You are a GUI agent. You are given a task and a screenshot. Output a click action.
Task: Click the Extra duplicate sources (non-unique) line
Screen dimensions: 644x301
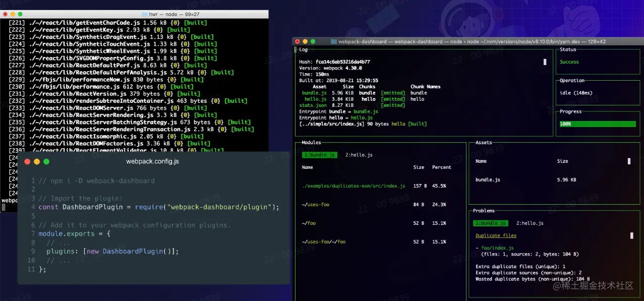tap(529, 272)
